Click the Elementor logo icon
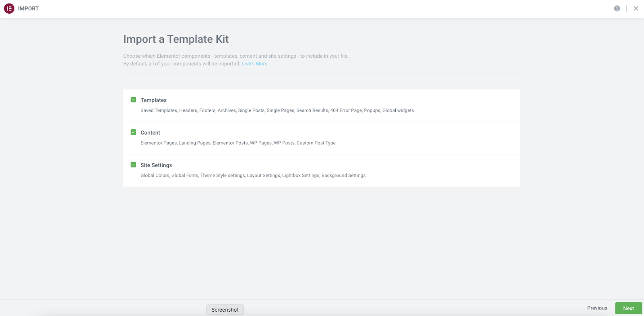 click(9, 8)
